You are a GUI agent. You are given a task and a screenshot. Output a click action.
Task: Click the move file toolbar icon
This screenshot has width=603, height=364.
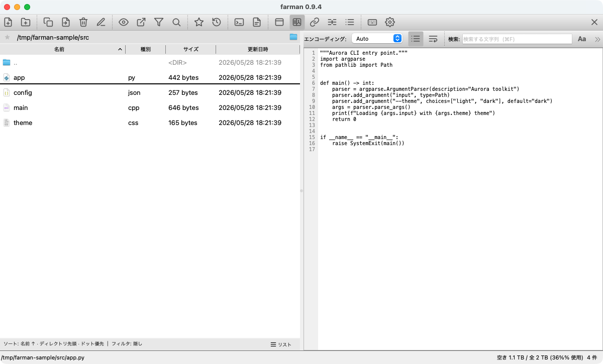pos(66,22)
